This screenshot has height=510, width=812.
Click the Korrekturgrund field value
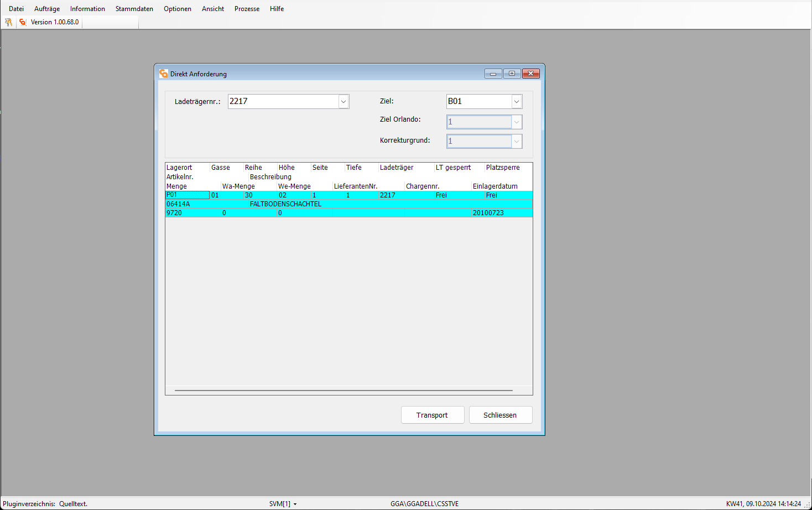(x=479, y=141)
